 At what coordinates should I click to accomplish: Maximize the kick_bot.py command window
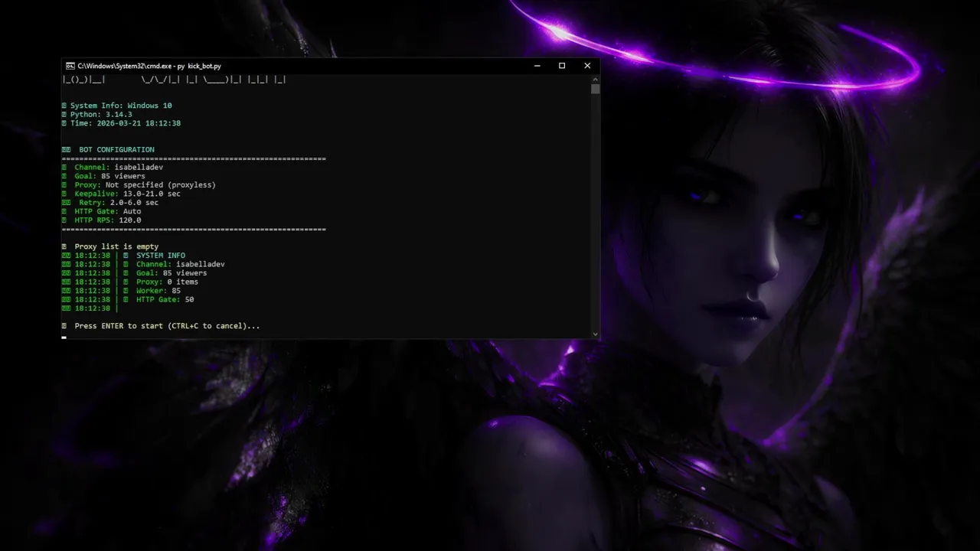pyautogui.click(x=562, y=66)
